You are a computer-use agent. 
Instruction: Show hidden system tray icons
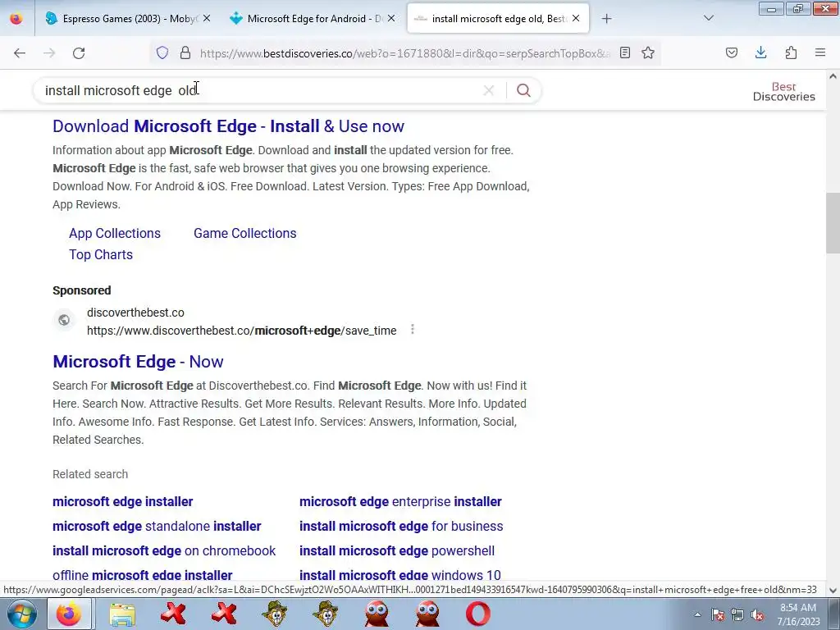point(697,614)
